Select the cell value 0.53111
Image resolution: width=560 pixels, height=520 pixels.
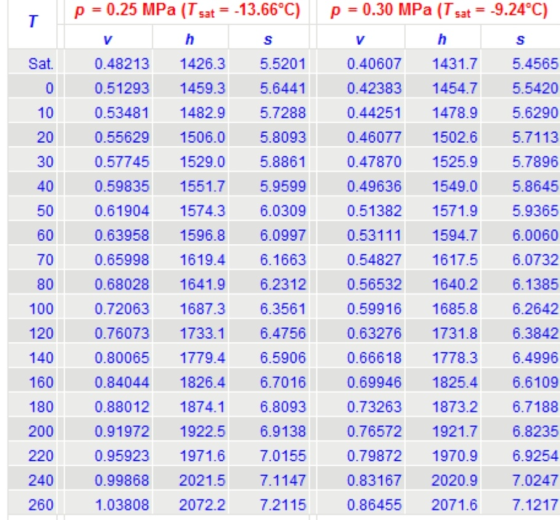[x=374, y=235]
